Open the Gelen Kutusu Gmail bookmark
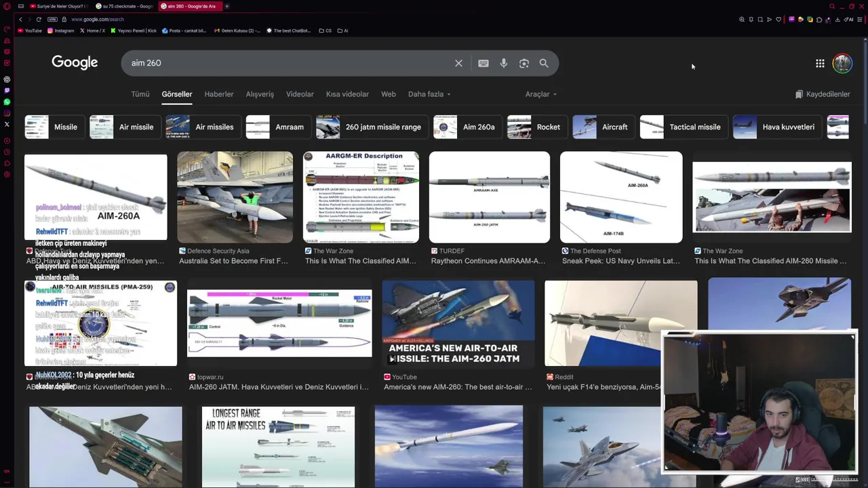Viewport: 868px width, 488px height. point(237,30)
